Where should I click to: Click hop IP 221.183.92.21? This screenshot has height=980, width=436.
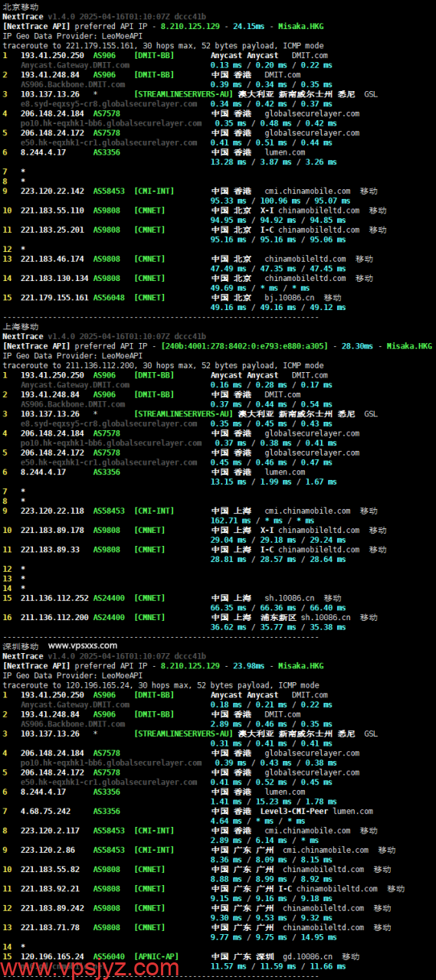50,888
